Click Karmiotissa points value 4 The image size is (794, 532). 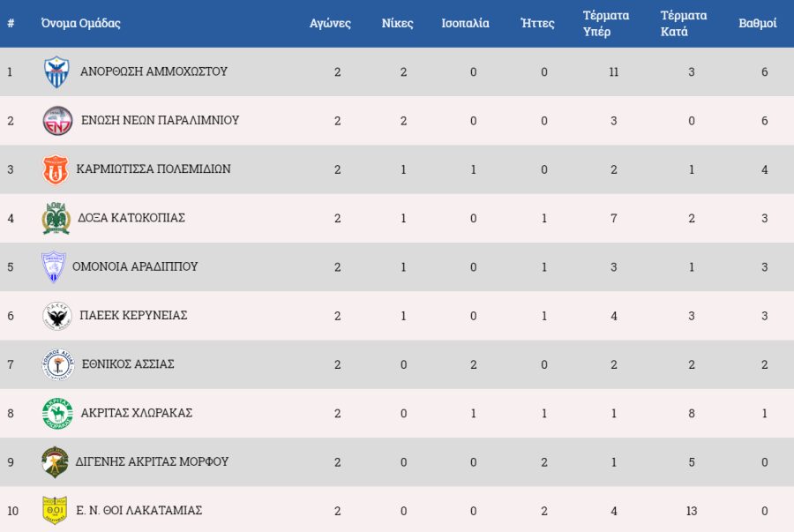765,169
